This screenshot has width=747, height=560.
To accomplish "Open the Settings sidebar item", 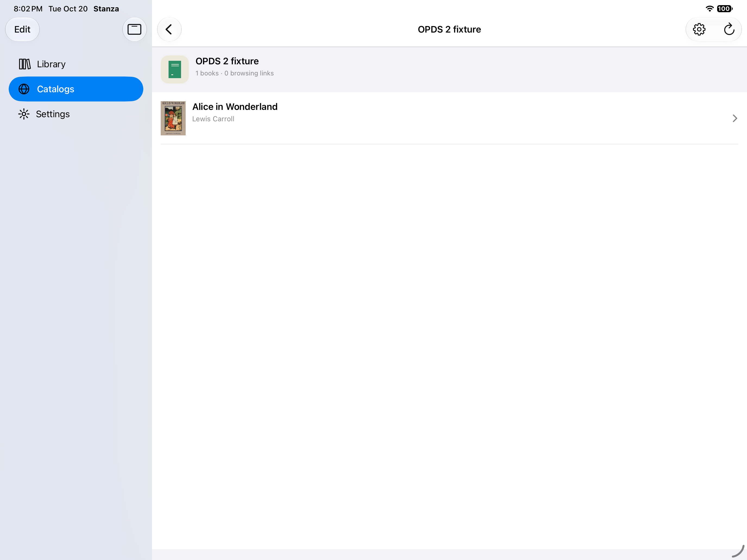I will [x=76, y=114].
